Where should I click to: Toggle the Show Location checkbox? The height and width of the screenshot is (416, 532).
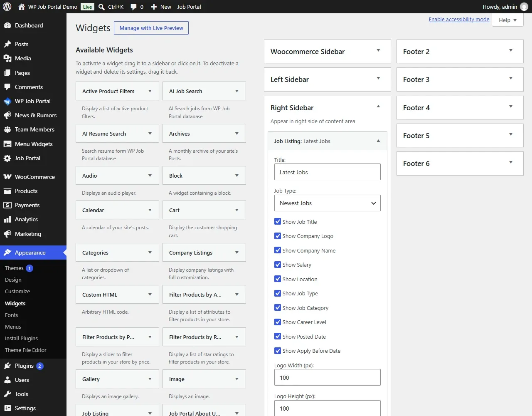278,279
